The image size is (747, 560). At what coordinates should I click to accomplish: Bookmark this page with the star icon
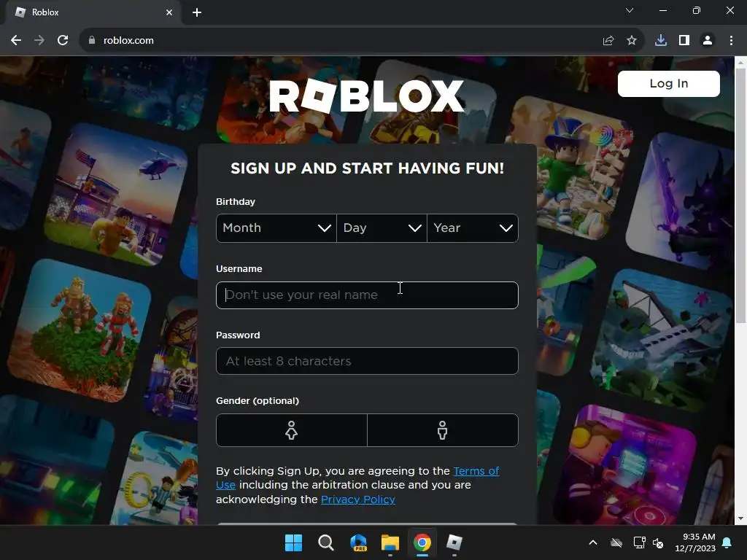632,41
